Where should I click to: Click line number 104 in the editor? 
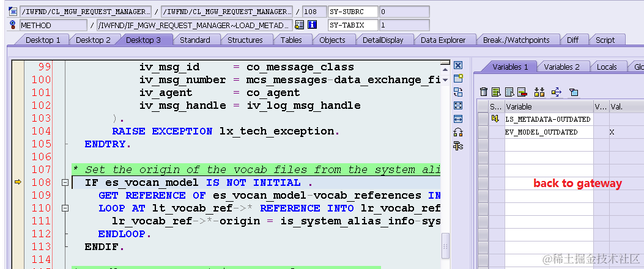(x=41, y=131)
